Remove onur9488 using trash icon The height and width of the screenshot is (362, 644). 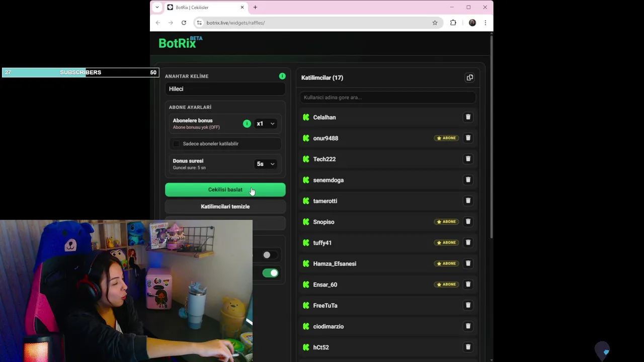click(468, 138)
